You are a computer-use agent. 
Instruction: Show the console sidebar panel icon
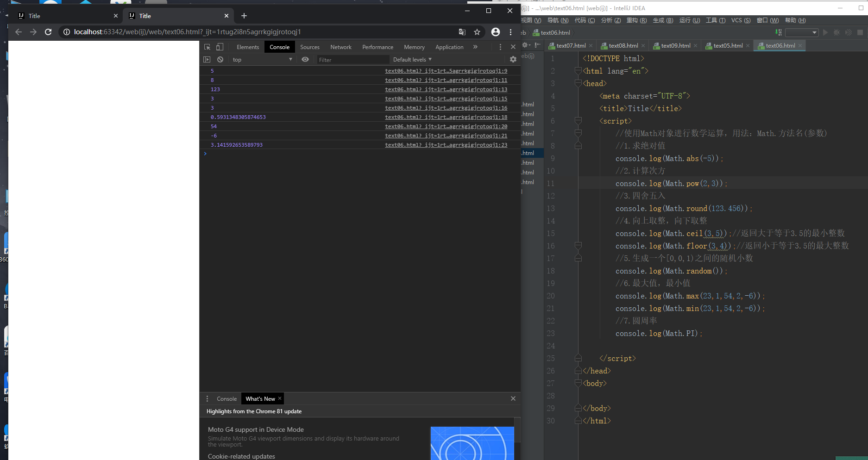[x=207, y=60]
